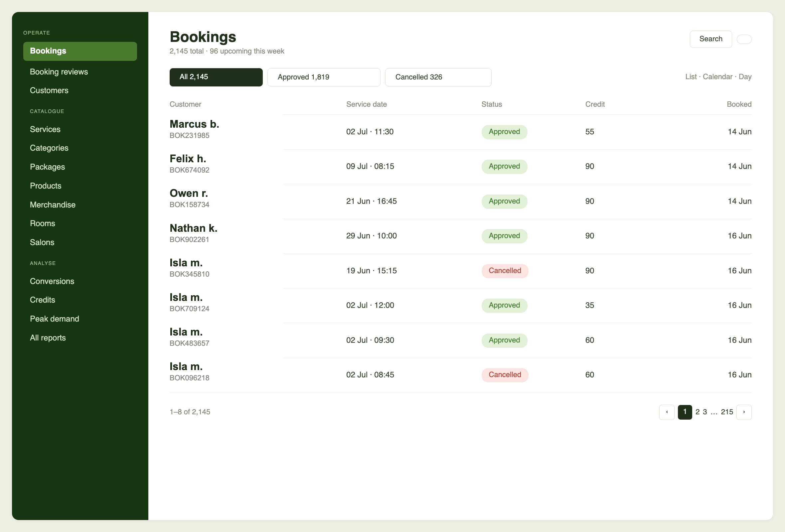Go to the next page arrow
The height and width of the screenshot is (532, 785).
pyautogui.click(x=744, y=412)
